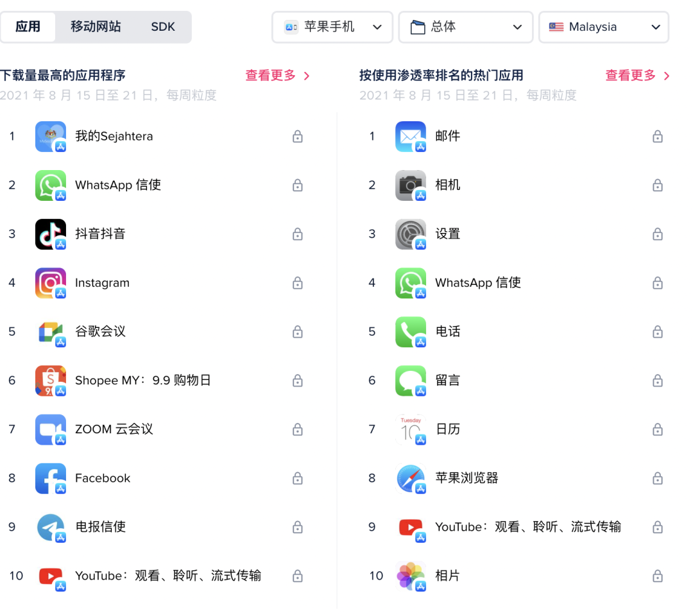Open the Malaysia country selector
Viewport: 693px width, 616px height.
[603, 27]
